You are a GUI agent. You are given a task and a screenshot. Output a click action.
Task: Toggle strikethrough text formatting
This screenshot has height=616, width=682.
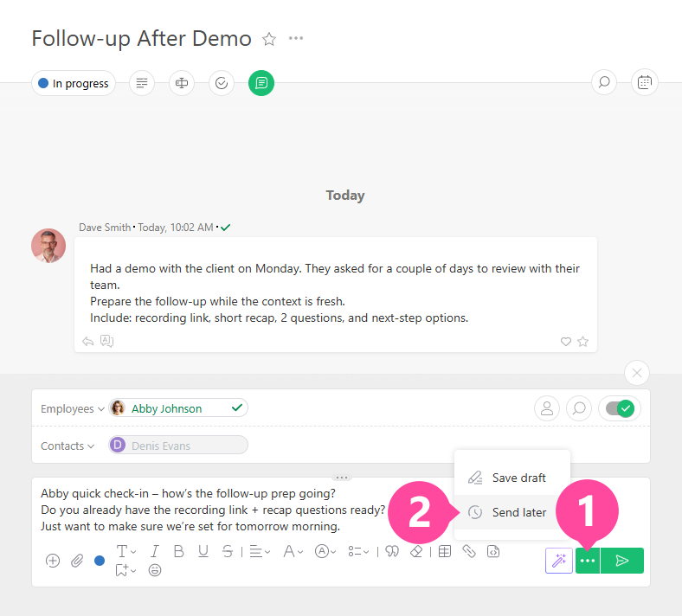point(227,551)
